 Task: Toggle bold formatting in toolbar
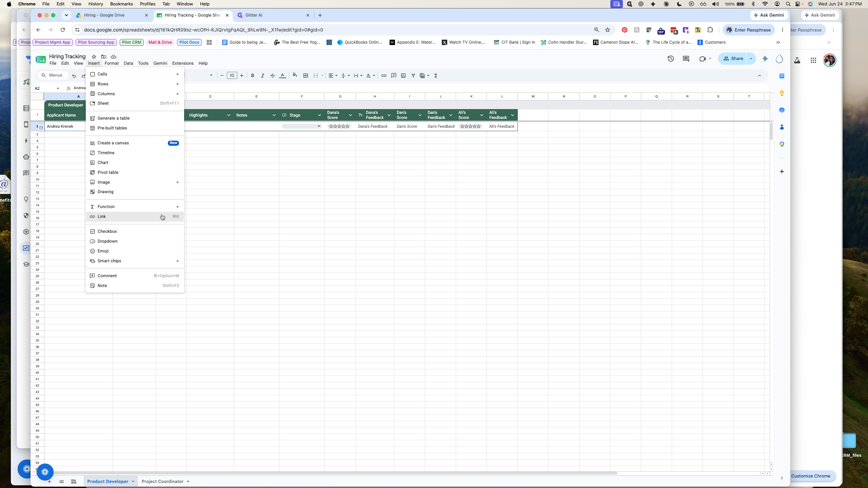252,76
